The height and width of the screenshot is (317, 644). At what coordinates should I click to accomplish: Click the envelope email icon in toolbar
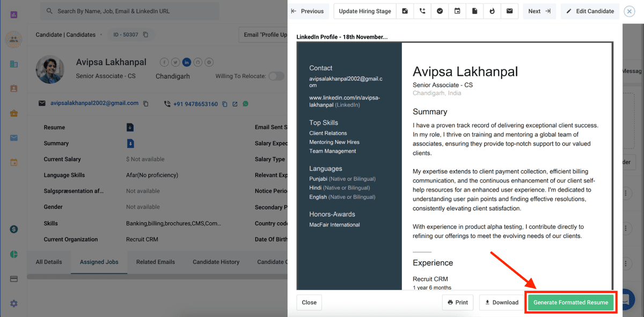coord(509,11)
